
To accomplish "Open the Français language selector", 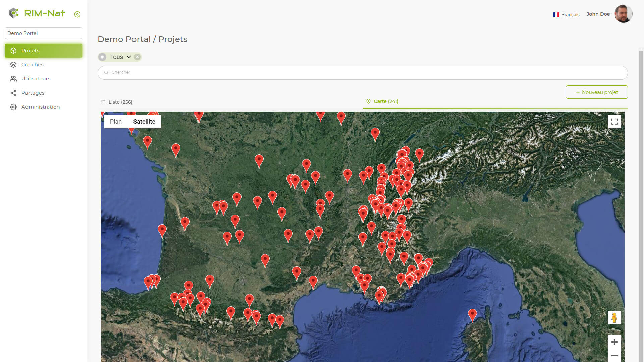I will click(566, 15).
